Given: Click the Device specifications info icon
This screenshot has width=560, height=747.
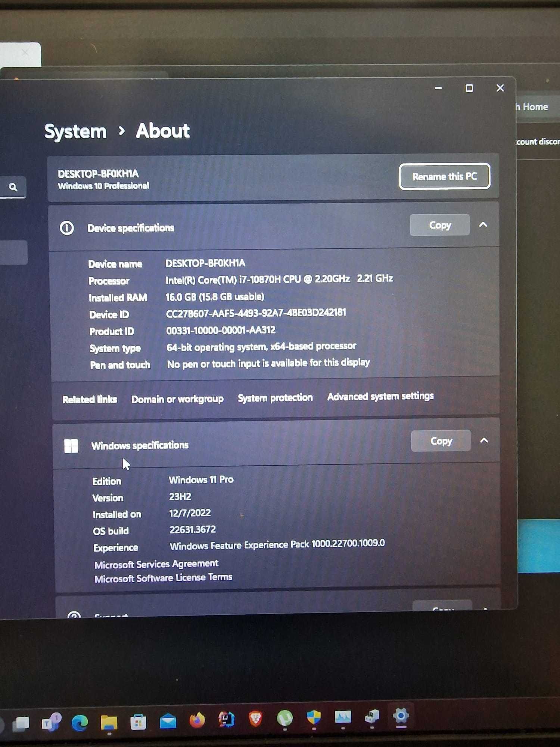Looking at the screenshot, I should click(67, 228).
